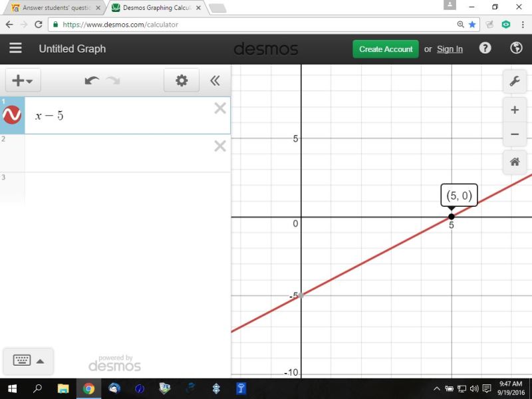This screenshot has height=399, width=532.
Task: Open the taskbar clock and calendar
Action: pos(511,388)
